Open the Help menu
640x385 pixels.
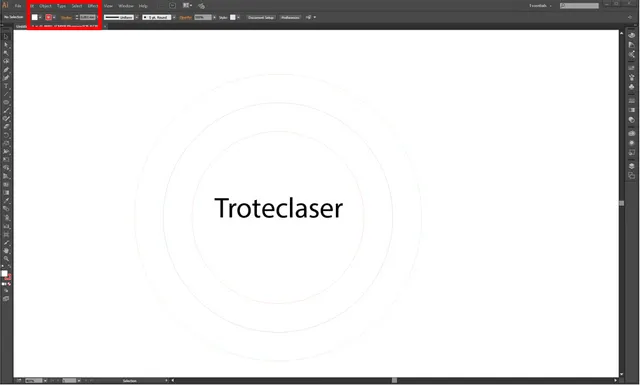click(x=143, y=6)
